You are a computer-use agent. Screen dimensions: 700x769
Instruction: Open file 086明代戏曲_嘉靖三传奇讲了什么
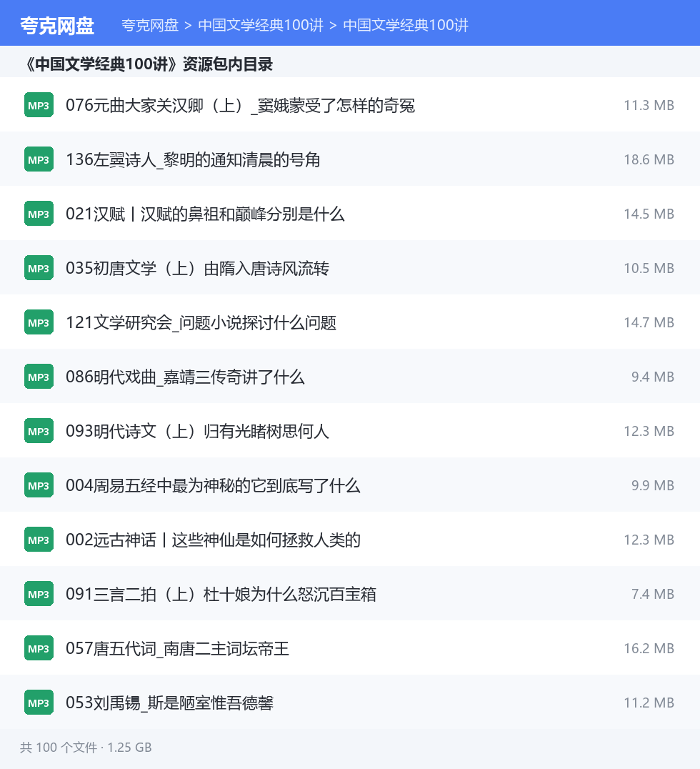point(185,377)
